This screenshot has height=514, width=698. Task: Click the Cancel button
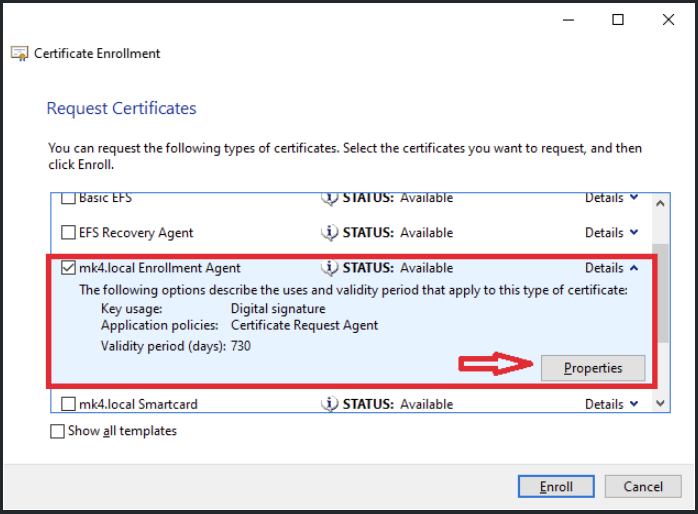[x=643, y=486]
